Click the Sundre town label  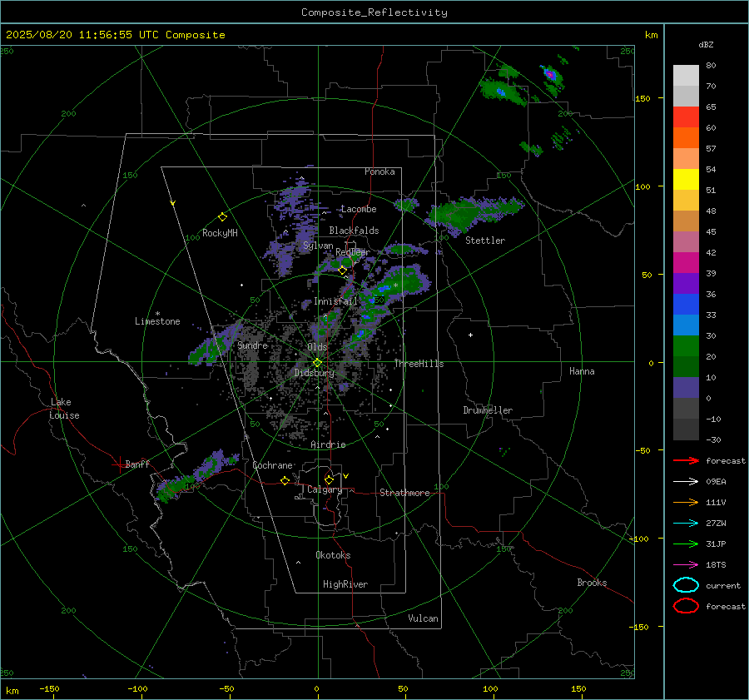pos(252,345)
